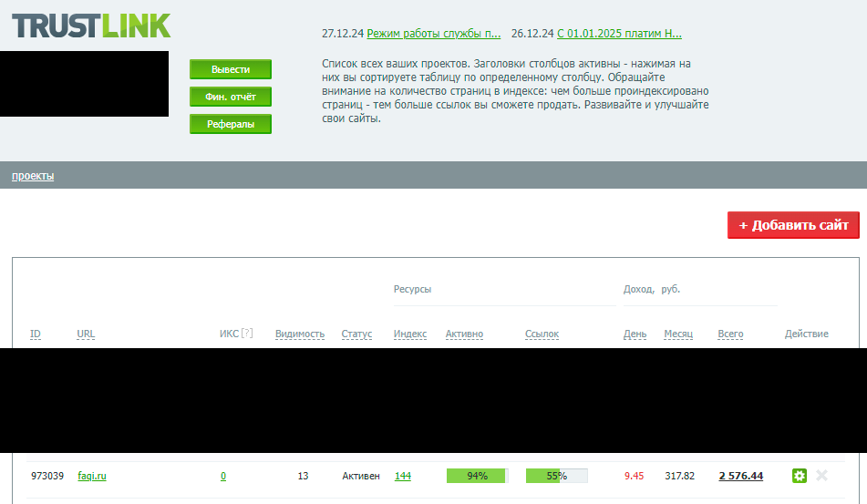Click + Добавить сайт button
867x504 pixels.
[793, 225]
